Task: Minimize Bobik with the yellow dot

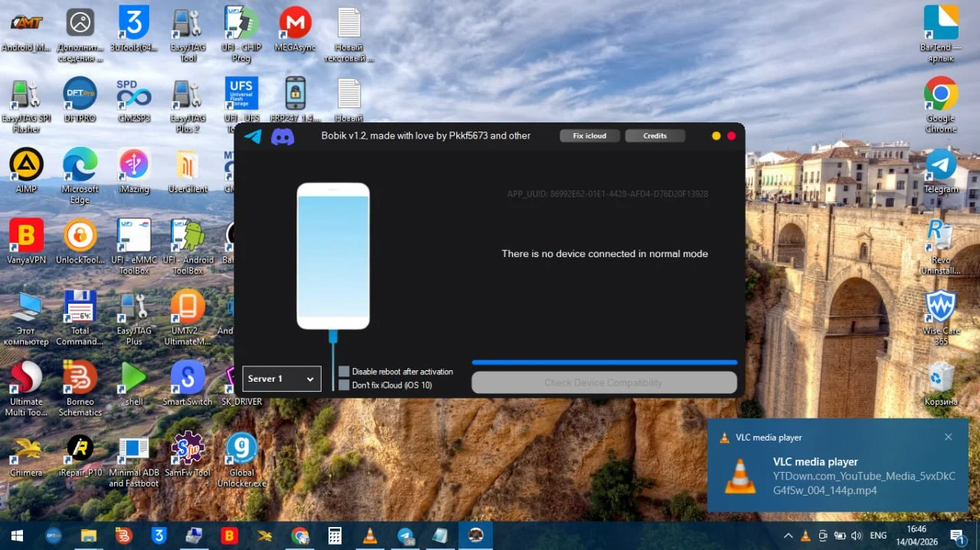Action: tap(716, 135)
